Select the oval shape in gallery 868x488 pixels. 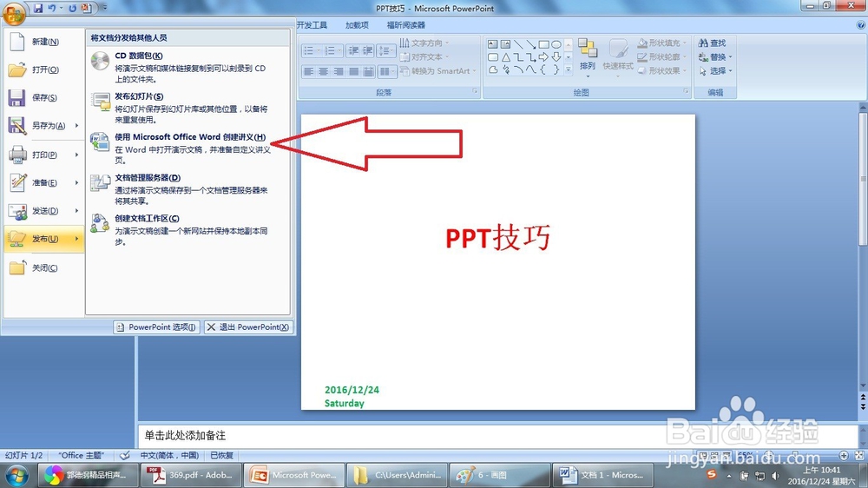[556, 44]
